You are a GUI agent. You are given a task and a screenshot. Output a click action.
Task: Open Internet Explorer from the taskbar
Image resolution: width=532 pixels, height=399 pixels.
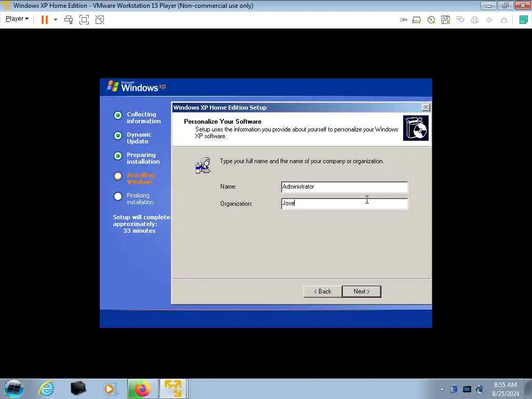tap(46, 389)
